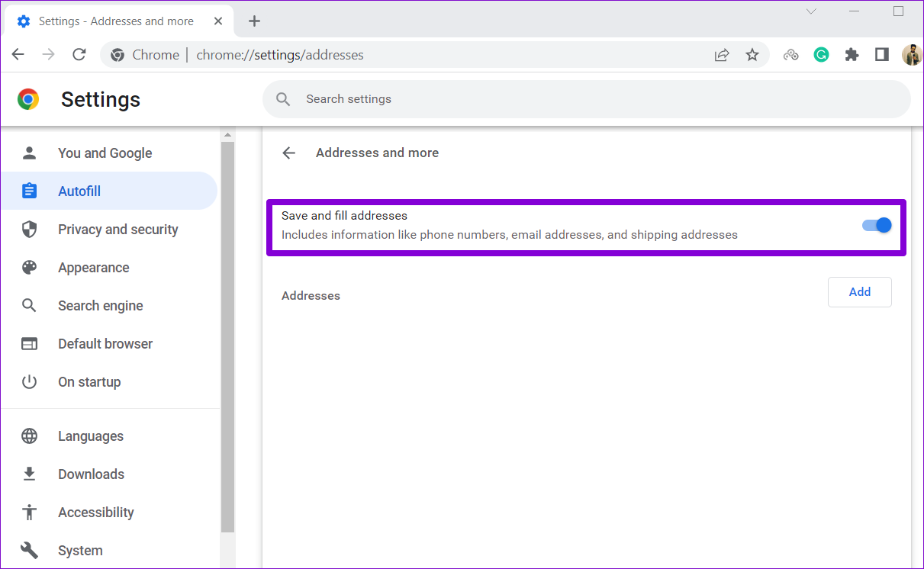Open the tab search chevron dropdown
The image size is (924, 569).
tap(810, 11)
